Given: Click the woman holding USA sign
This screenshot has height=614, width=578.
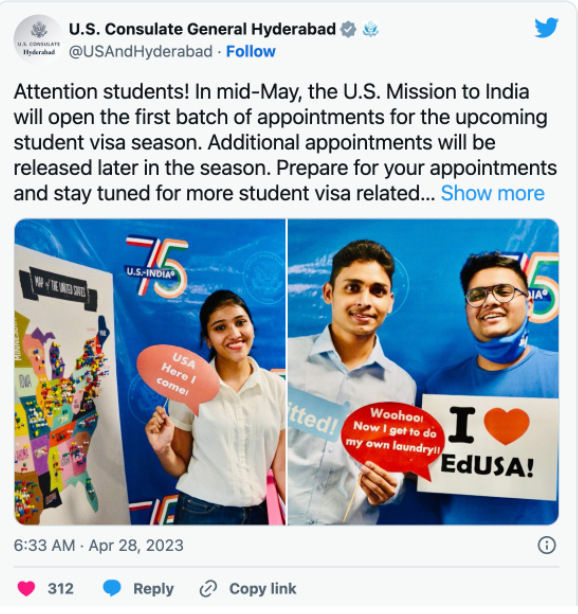Looking at the screenshot, I should coord(219,407).
